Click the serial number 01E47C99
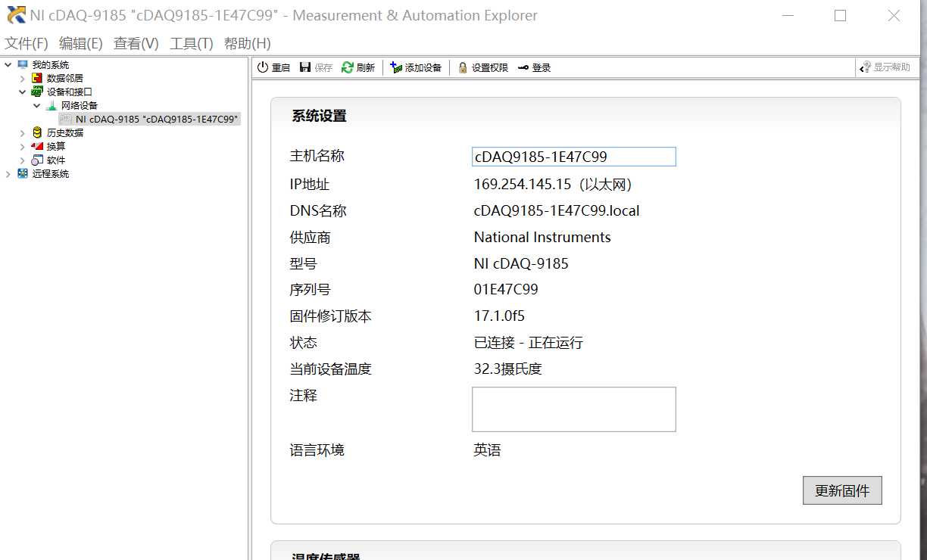 click(x=506, y=290)
